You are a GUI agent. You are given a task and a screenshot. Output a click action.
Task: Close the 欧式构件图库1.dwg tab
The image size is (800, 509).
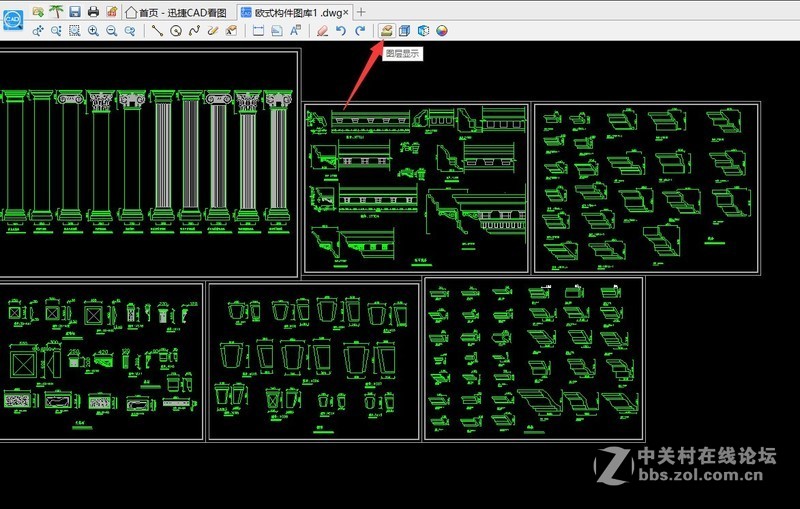pyautogui.click(x=345, y=12)
